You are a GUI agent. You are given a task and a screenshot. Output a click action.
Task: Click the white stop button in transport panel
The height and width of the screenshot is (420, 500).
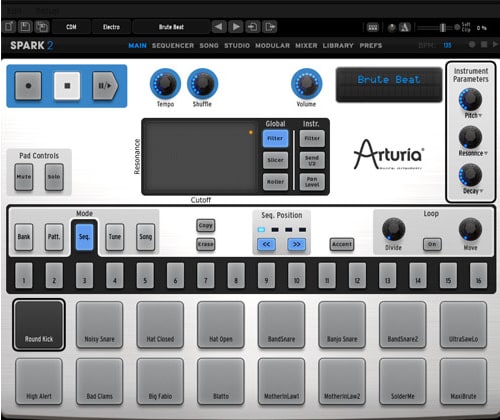click(x=67, y=86)
